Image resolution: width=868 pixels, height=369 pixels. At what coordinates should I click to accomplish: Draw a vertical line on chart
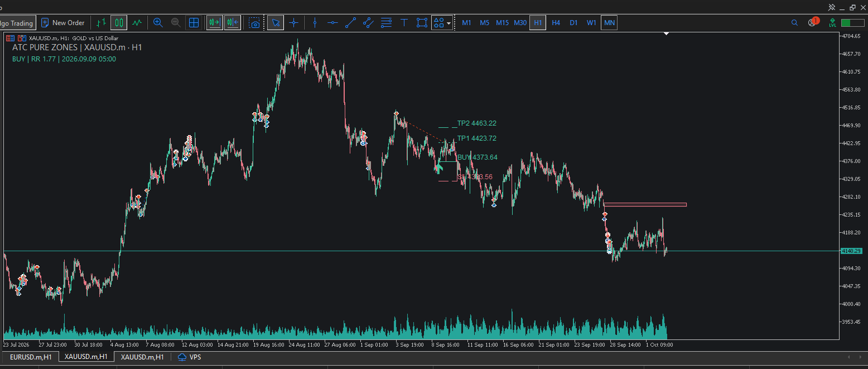[315, 23]
